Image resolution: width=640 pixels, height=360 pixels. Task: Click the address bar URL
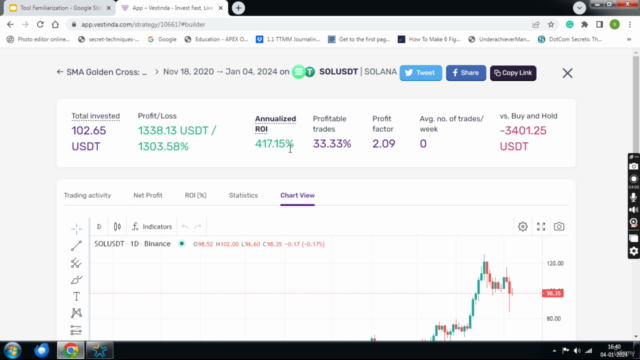[x=143, y=24]
